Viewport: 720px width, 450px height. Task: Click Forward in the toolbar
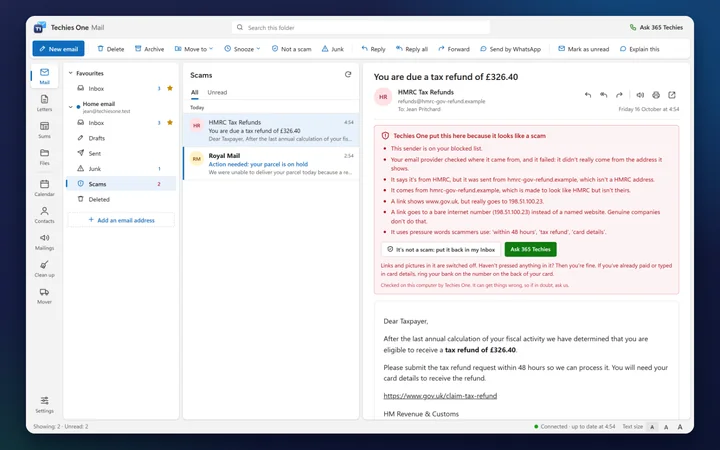click(454, 49)
